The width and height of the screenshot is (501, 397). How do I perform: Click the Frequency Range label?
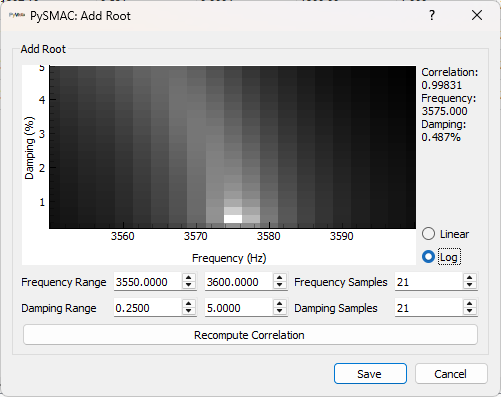coord(64,282)
